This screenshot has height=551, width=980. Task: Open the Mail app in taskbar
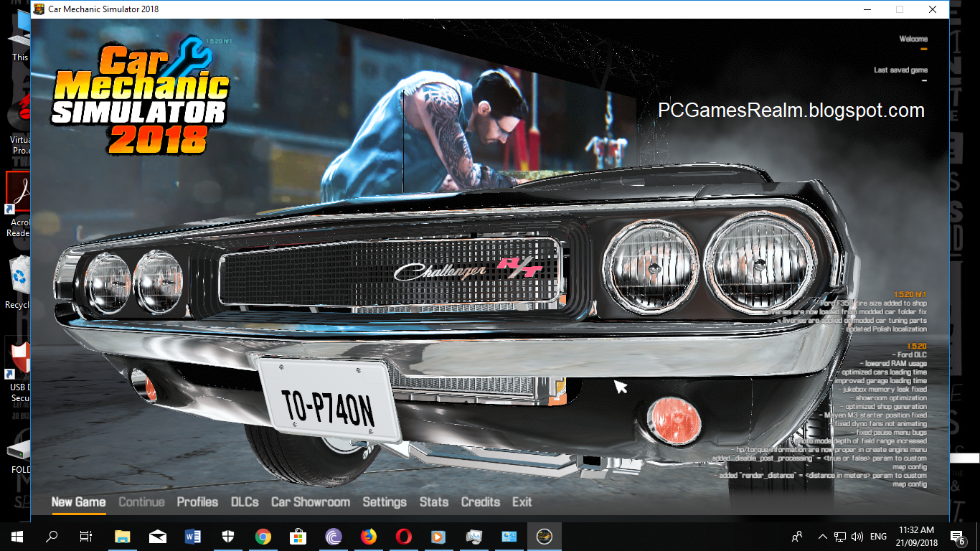(158, 537)
